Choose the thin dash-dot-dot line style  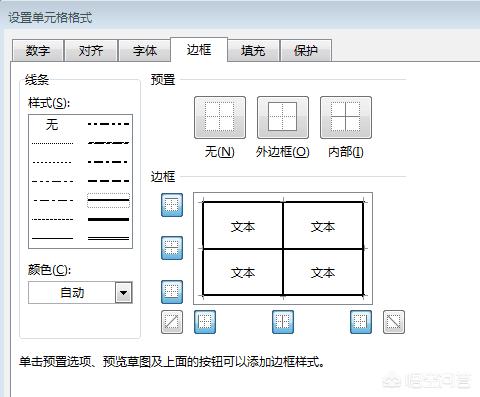click(x=52, y=181)
